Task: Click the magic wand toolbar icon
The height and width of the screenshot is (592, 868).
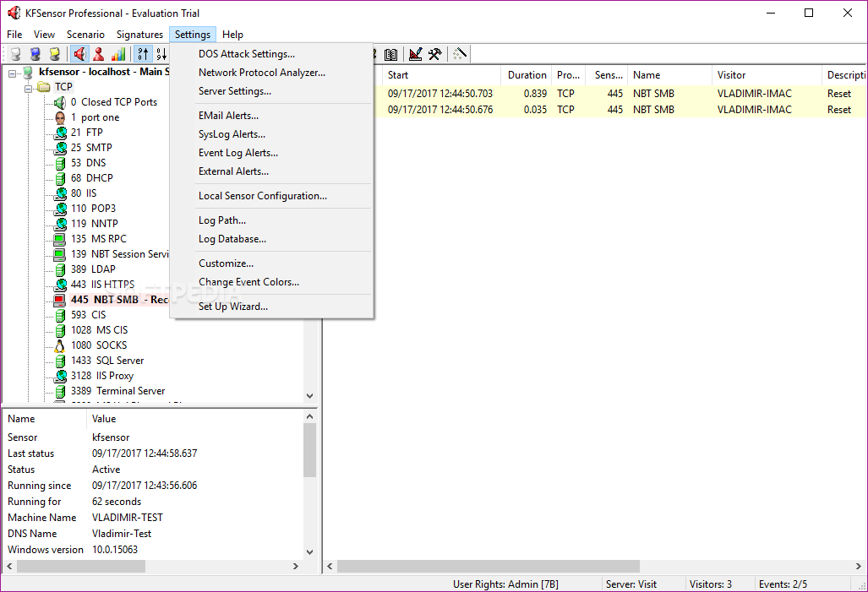Action: [460, 54]
